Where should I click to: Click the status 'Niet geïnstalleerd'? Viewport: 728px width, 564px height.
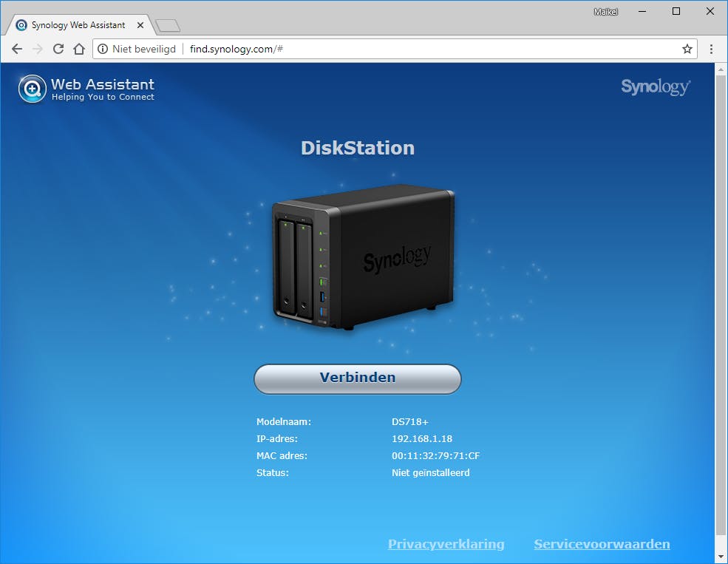click(430, 472)
